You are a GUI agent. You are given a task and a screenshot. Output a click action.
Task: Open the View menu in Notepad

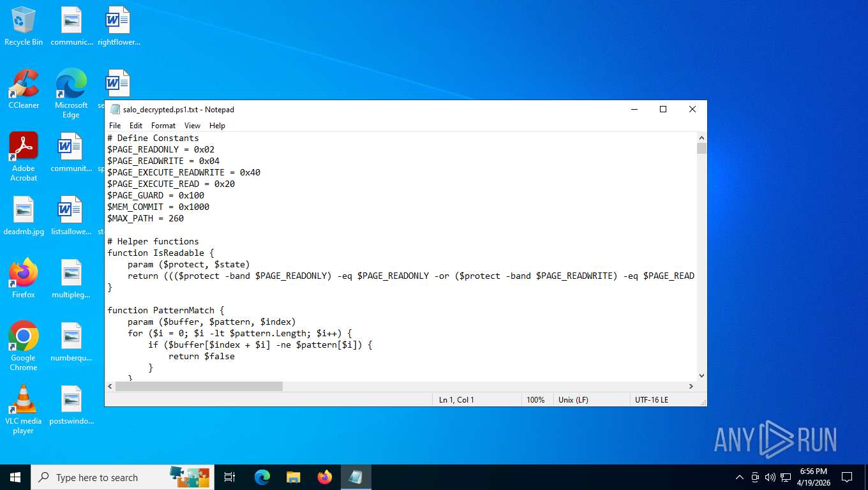[192, 126]
